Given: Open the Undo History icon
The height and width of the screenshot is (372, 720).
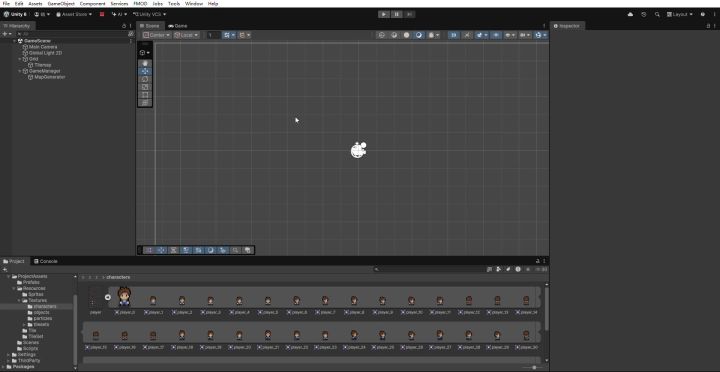Looking at the screenshot, I should 644,14.
